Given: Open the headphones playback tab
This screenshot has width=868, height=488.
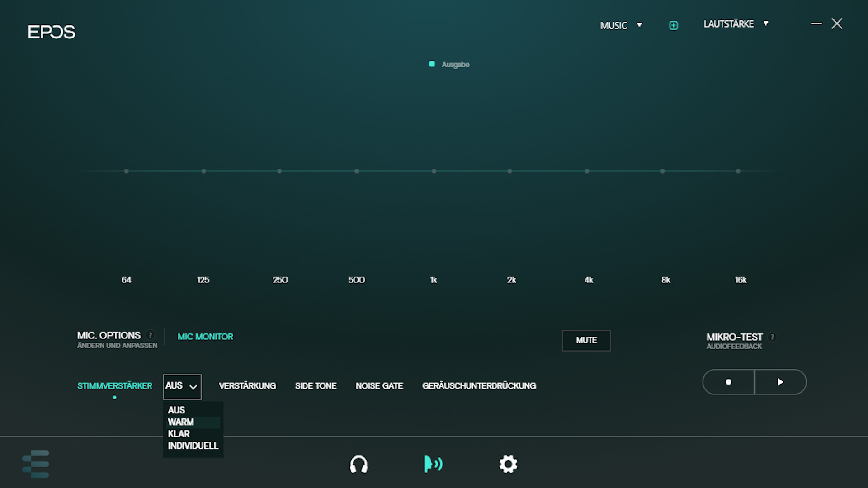Looking at the screenshot, I should [359, 464].
